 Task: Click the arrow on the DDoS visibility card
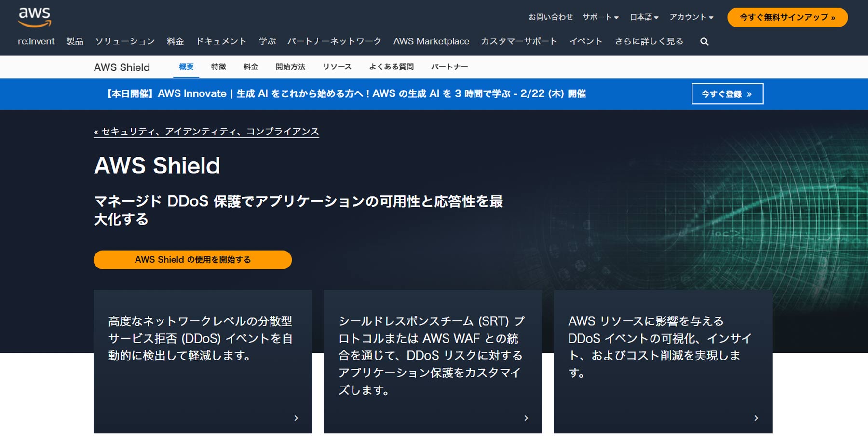pyautogui.click(x=755, y=418)
